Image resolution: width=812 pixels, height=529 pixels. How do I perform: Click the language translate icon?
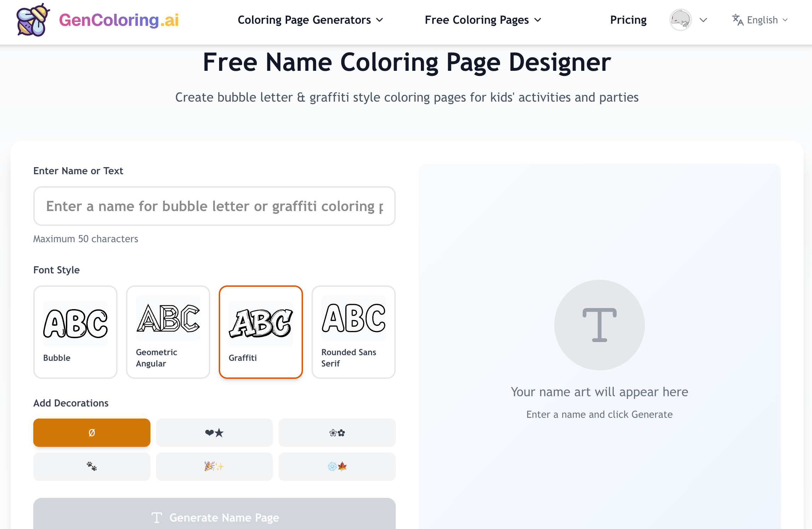pyautogui.click(x=738, y=20)
